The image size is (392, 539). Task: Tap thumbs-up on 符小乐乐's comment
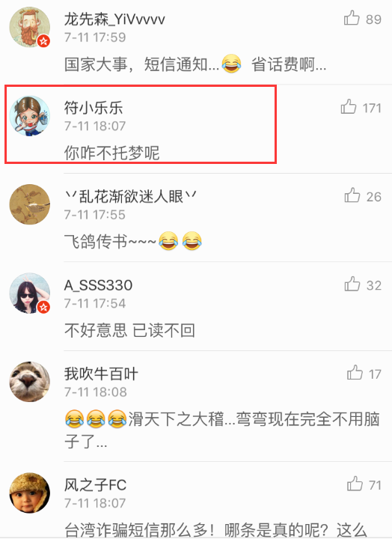click(x=349, y=106)
